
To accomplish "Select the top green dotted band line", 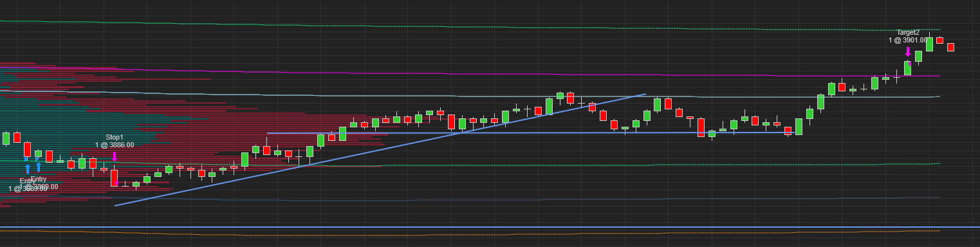I will [x=470, y=26].
